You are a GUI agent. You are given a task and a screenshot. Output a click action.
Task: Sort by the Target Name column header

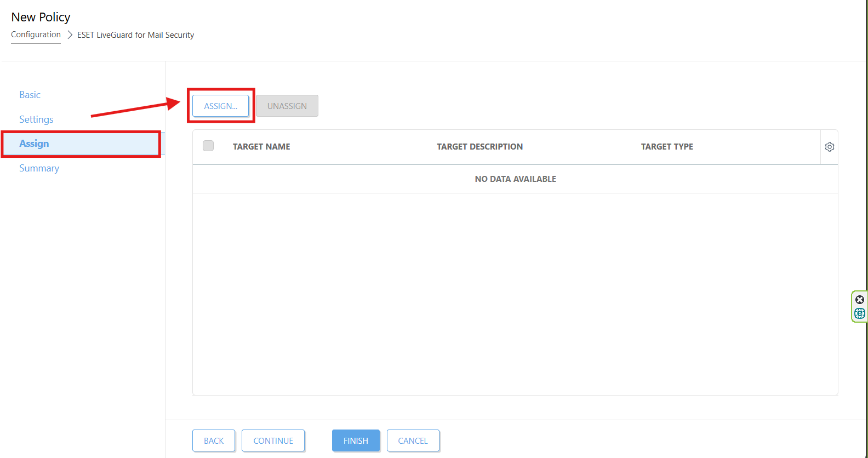pyautogui.click(x=261, y=147)
